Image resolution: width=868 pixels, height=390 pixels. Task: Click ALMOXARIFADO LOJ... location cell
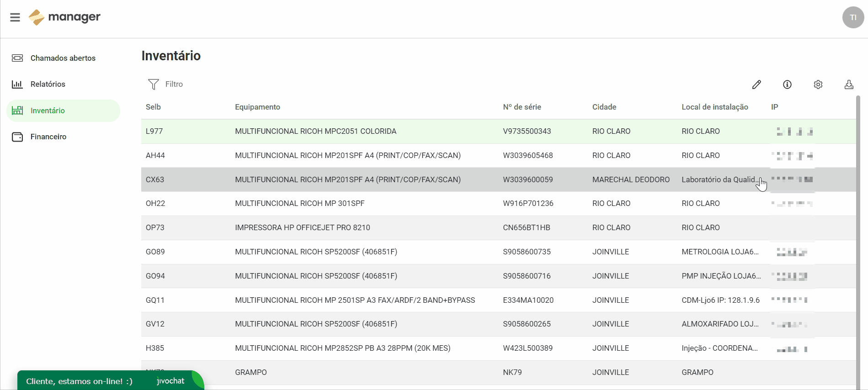[x=720, y=324]
